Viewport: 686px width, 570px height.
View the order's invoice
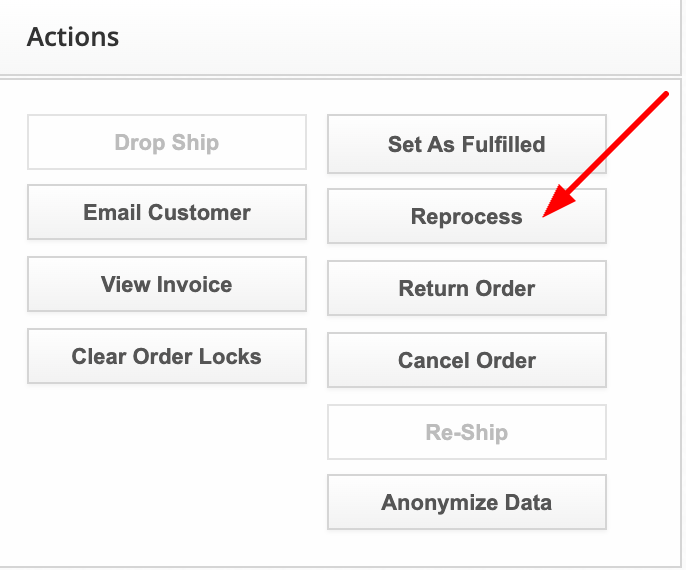point(166,284)
